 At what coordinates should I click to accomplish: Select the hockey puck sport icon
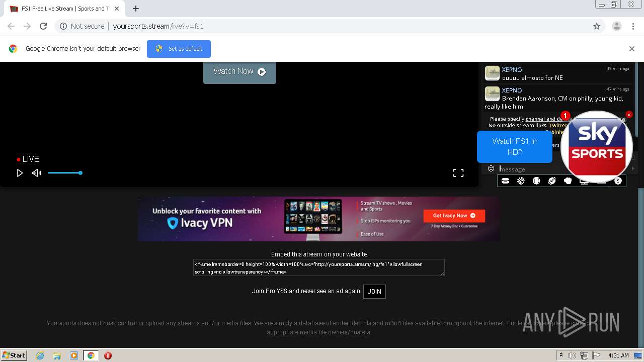(506, 181)
